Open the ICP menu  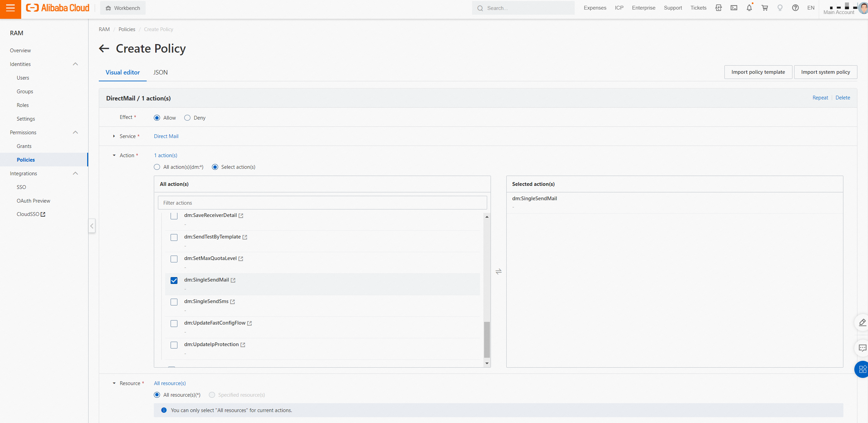tap(619, 8)
